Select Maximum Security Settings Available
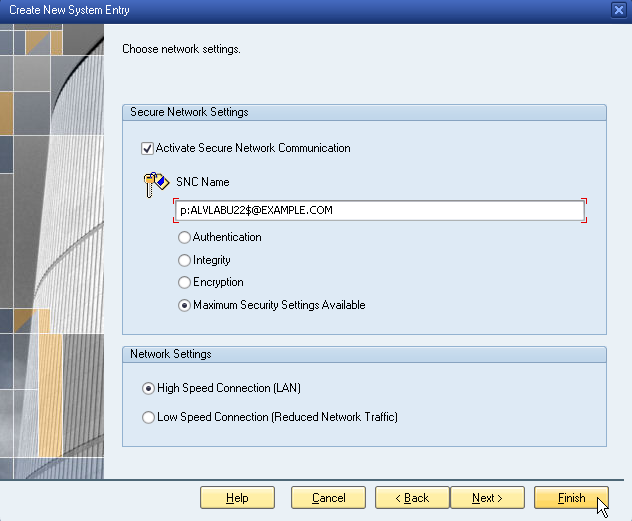 pos(184,305)
